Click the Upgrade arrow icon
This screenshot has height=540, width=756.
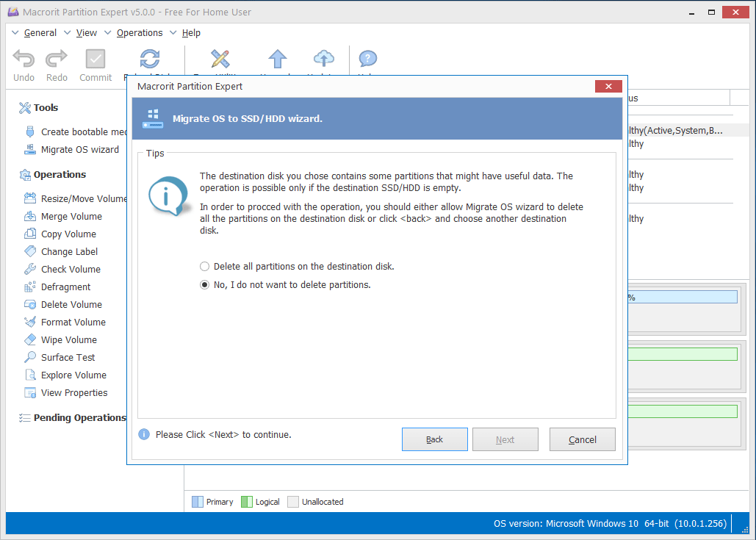pyautogui.click(x=278, y=59)
